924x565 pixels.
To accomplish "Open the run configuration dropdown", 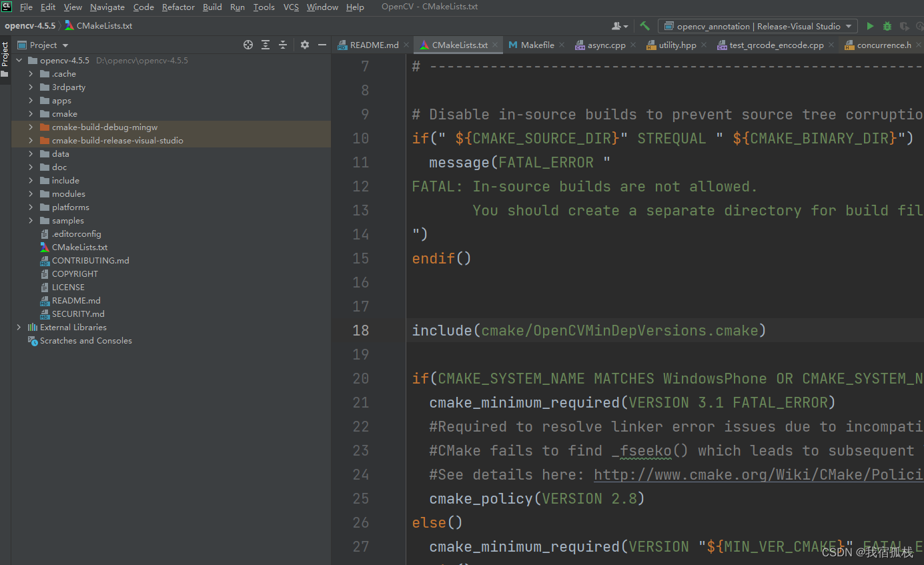I will click(x=758, y=26).
